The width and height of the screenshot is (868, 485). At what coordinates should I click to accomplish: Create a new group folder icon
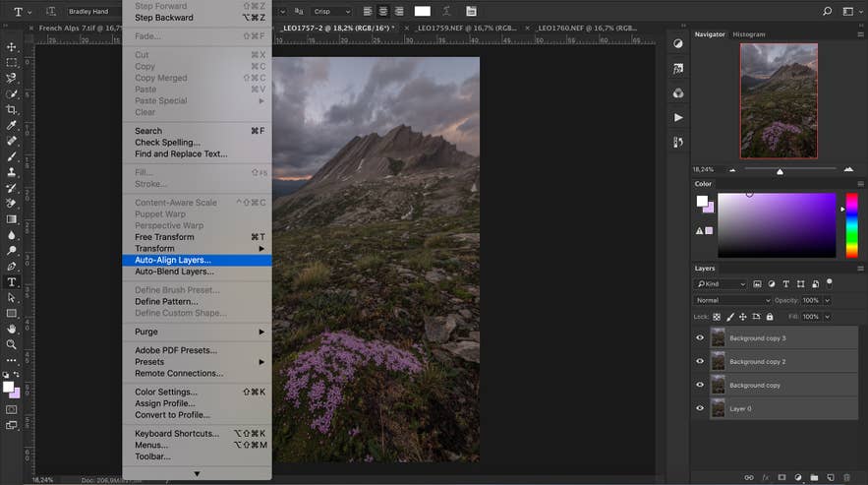(x=814, y=477)
